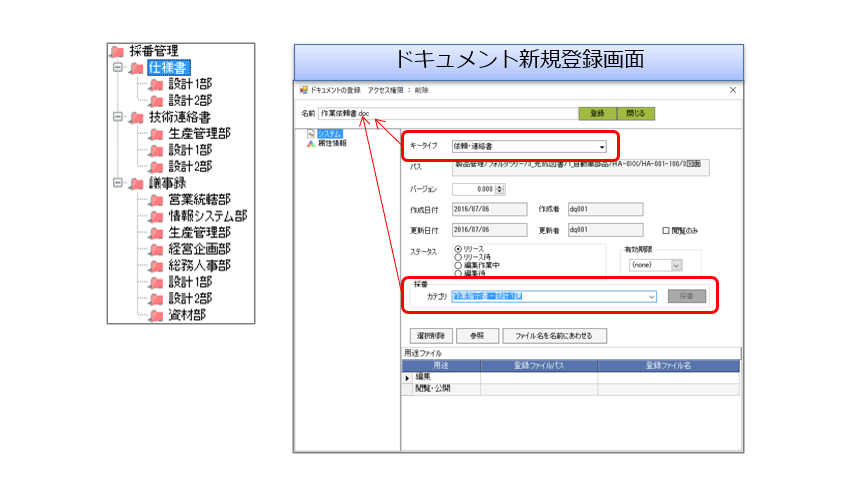
Task: Select 生産管理部 under 議事録
Action: pyautogui.click(x=200, y=233)
